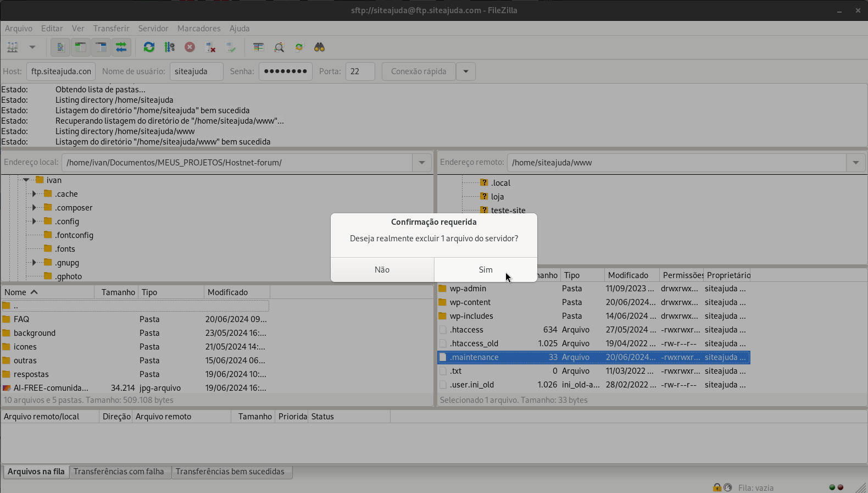Select wp-admin remote folder icon
Image resolution: width=868 pixels, height=493 pixels.
[x=443, y=289]
